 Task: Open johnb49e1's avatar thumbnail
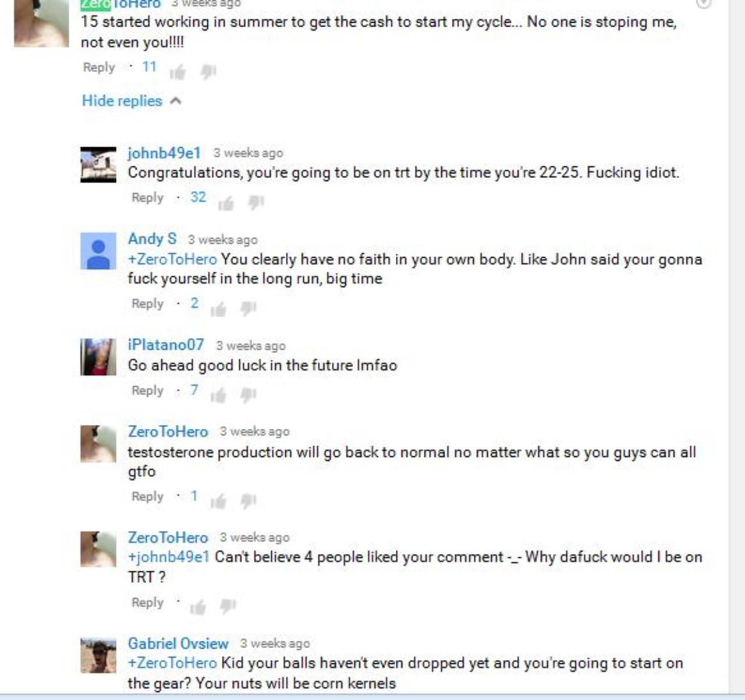point(98,165)
